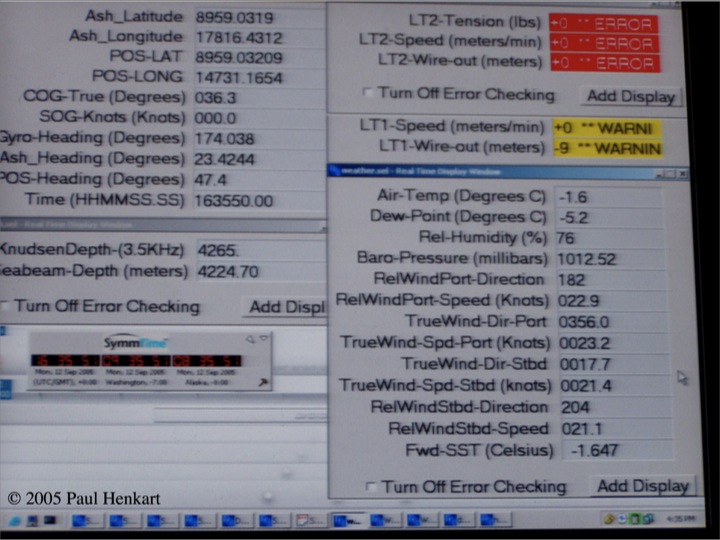Viewport: 720px width, 540px height.
Task: Click Add Display button in LT2 panel
Action: (631, 96)
